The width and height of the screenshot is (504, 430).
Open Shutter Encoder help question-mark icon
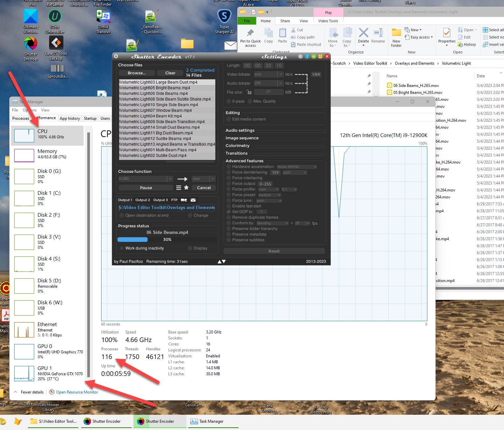tap(307, 56)
